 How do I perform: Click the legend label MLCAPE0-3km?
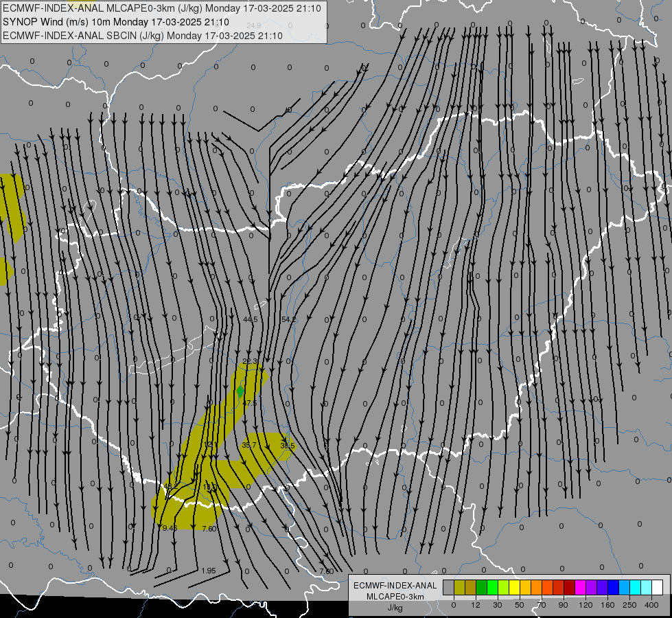(x=395, y=597)
